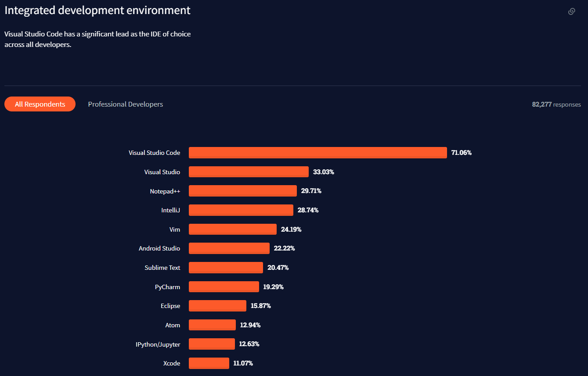Click the Visual Studio bar
Image resolution: width=588 pixels, height=376 pixels.
tap(249, 172)
